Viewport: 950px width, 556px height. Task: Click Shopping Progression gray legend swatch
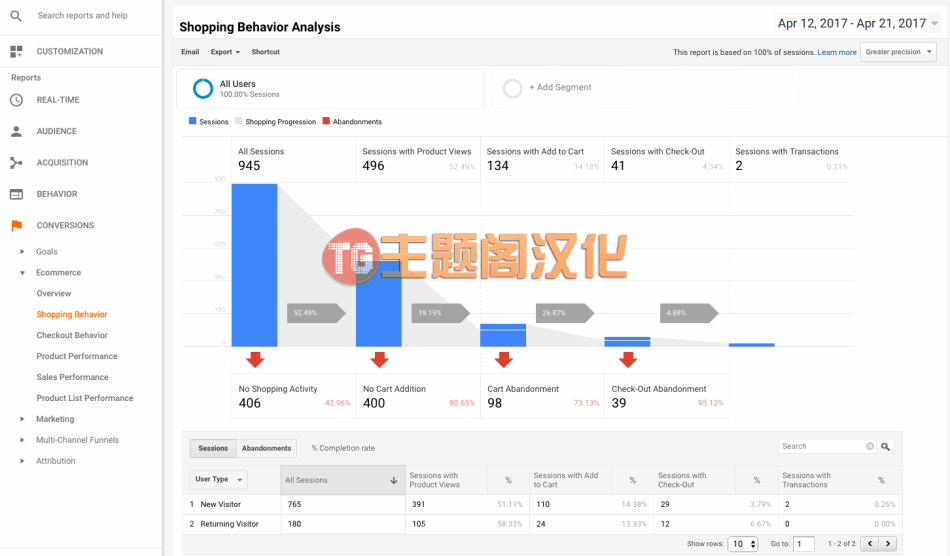[239, 121]
